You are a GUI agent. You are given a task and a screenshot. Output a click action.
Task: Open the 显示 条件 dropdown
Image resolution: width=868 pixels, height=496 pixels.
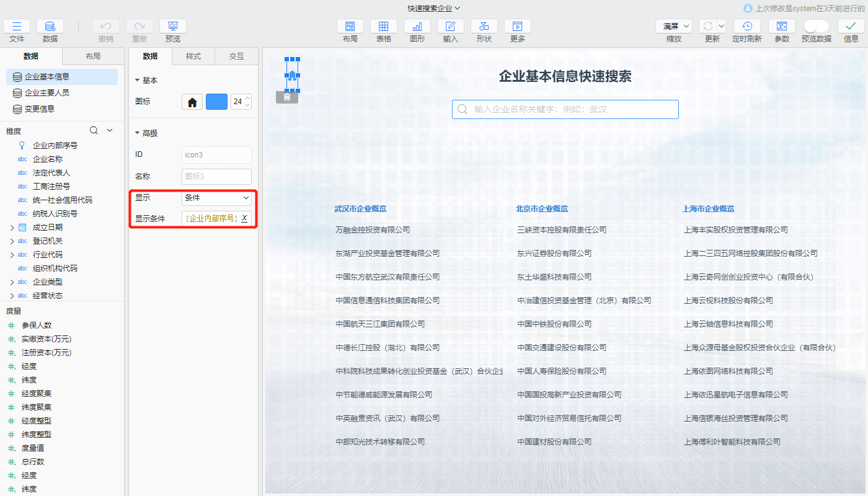[x=216, y=198]
